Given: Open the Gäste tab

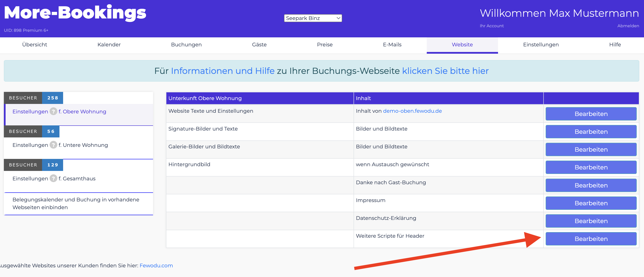Looking at the screenshot, I should (x=259, y=45).
